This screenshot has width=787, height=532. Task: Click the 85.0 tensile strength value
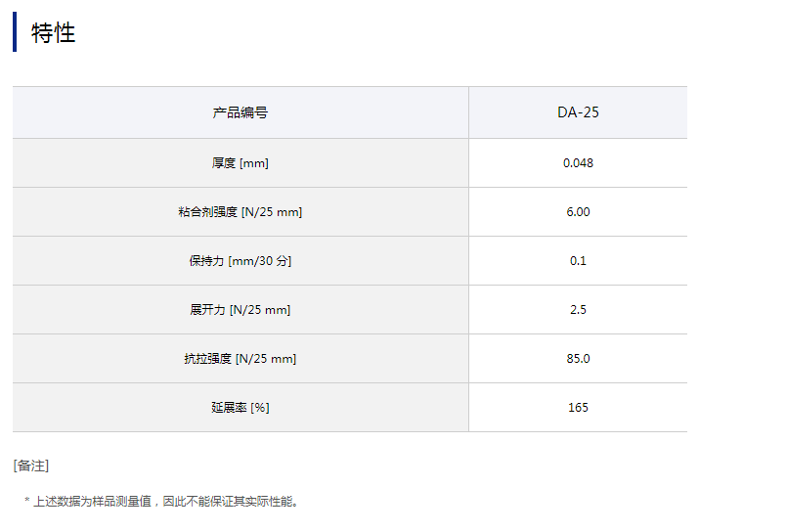tap(578, 359)
